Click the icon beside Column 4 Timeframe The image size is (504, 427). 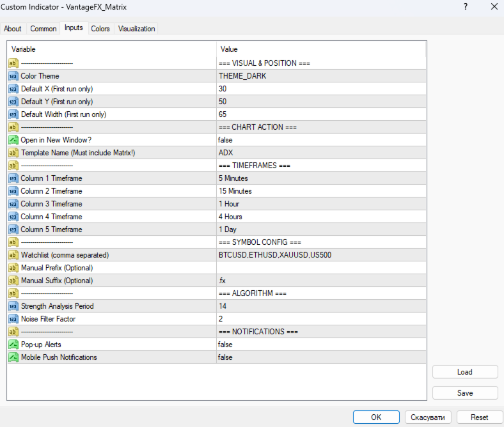point(13,217)
